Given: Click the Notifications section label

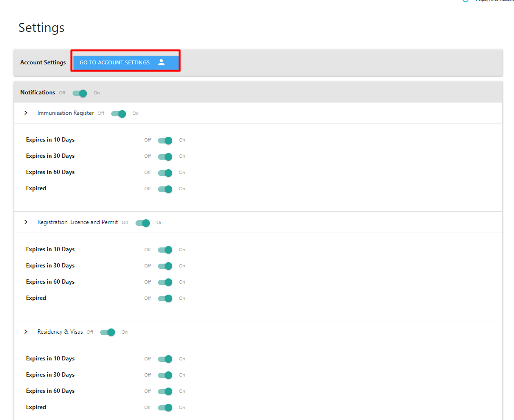Looking at the screenshot, I should tap(38, 92).
